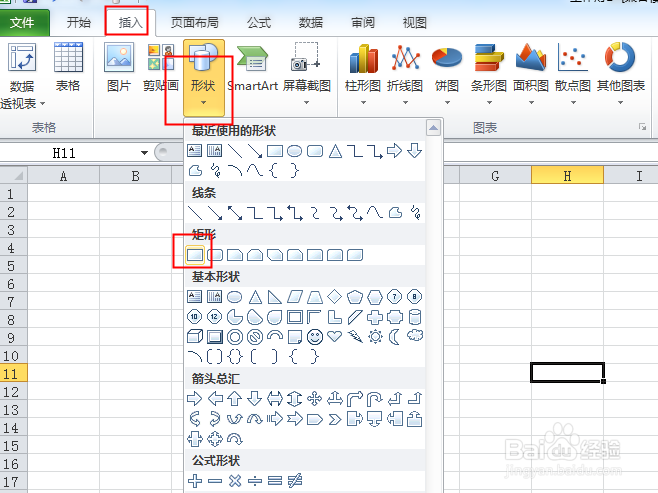Viewport: 658px width, 493px height.
Task: Choose the division sign in 公式形状
Action: click(255, 480)
